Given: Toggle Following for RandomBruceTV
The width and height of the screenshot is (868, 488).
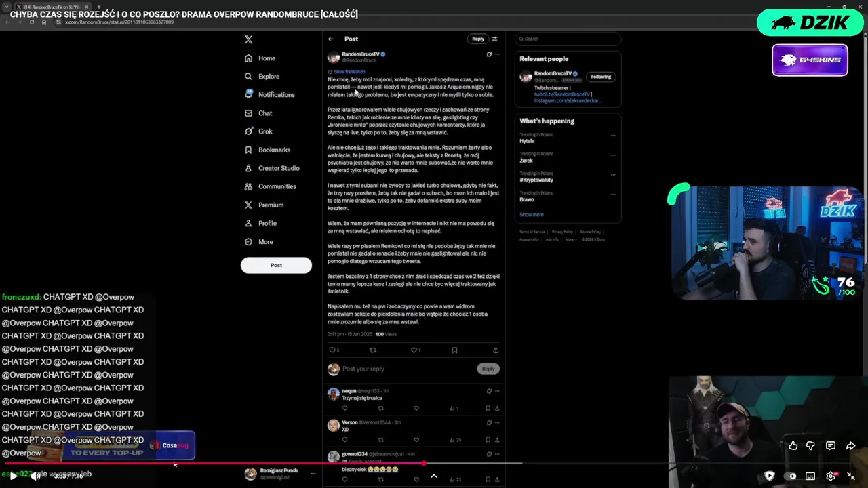Looking at the screenshot, I should (x=601, y=77).
